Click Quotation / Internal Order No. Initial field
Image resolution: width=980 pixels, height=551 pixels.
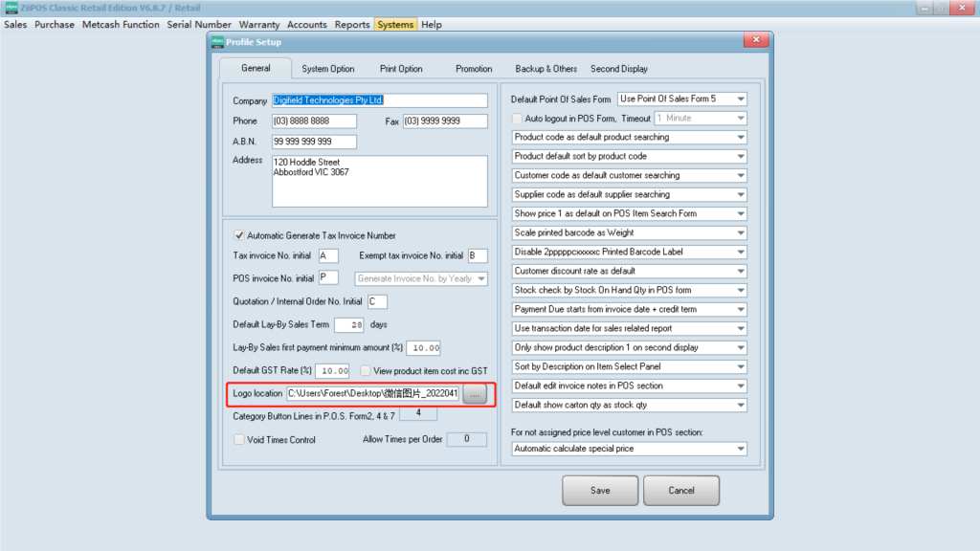[377, 301]
